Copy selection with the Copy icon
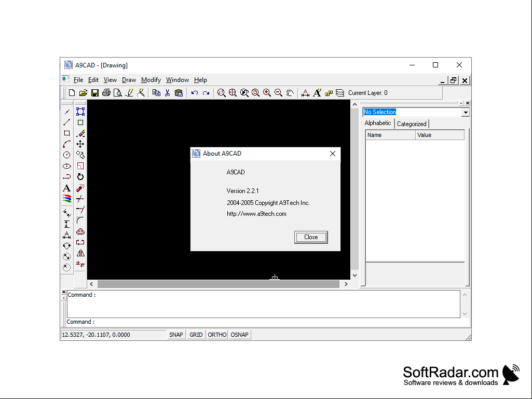 [156, 93]
